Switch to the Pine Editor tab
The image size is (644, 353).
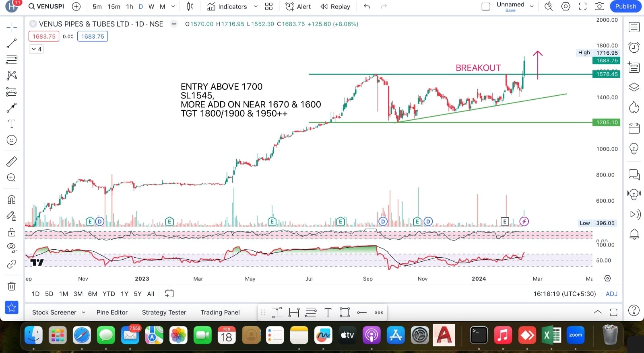coord(112,312)
